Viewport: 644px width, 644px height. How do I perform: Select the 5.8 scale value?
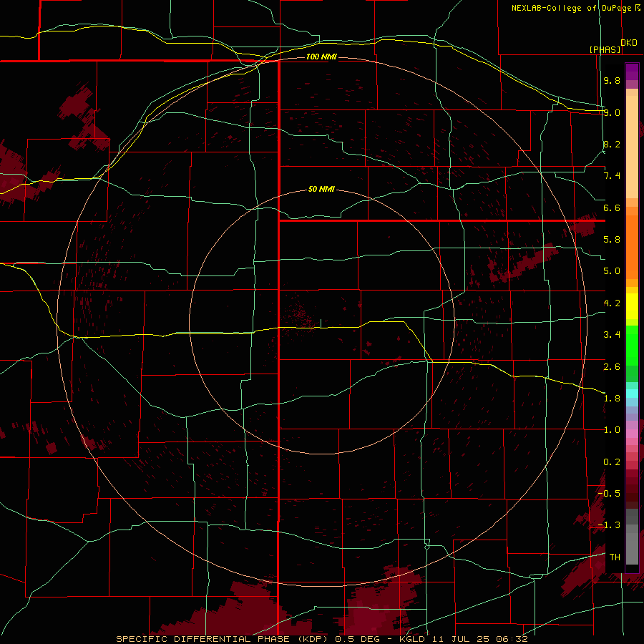[612, 240]
